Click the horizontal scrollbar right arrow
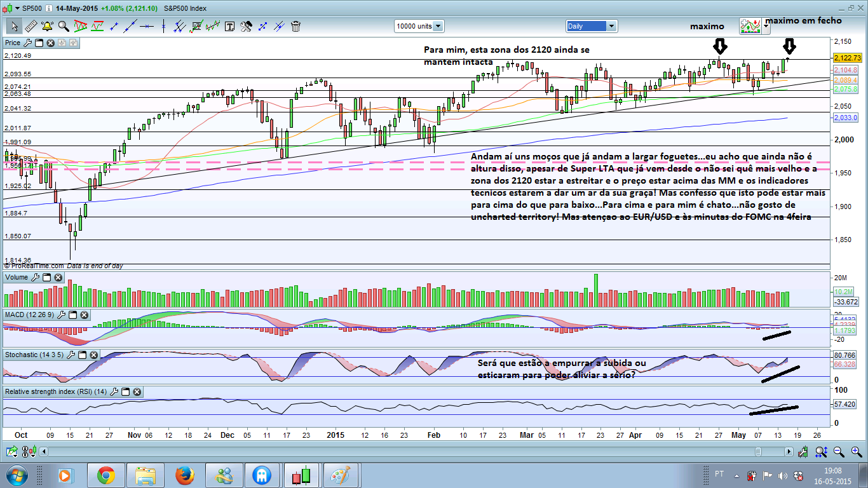 point(789,451)
